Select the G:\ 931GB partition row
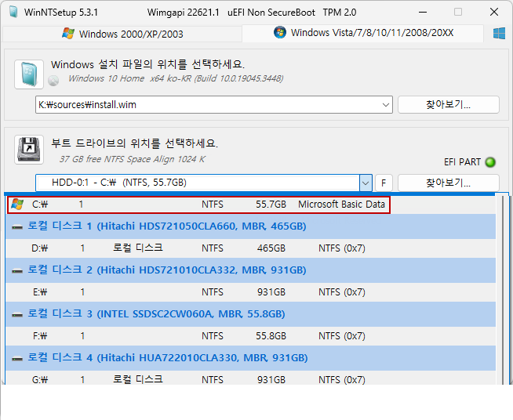 click(x=250, y=378)
